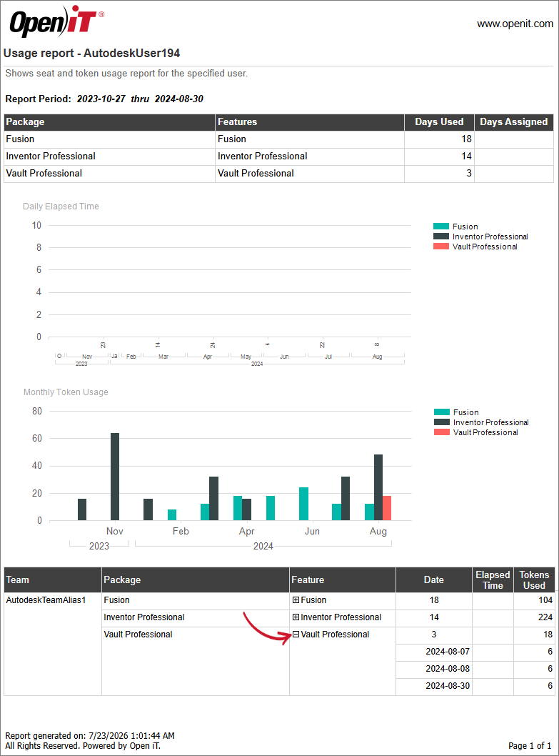The width and height of the screenshot is (559, 756).
Task: Click the Open iT logo
Action: point(56,21)
